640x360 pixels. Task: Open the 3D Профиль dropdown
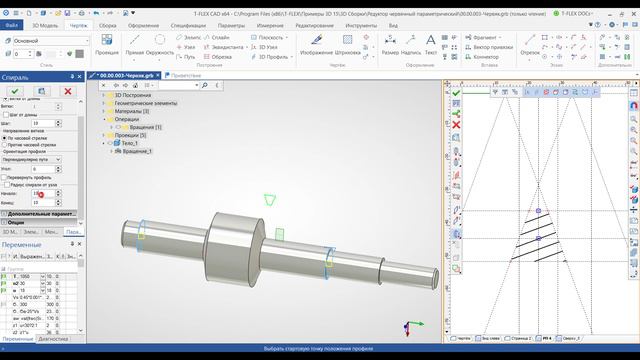pyautogui.click(x=292, y=57)
